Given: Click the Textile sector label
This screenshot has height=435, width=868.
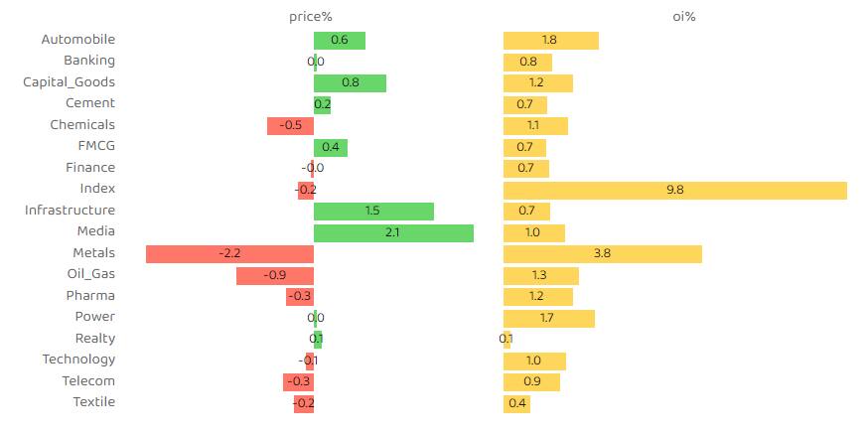Looking at the screenshot, I should point(93,402).
